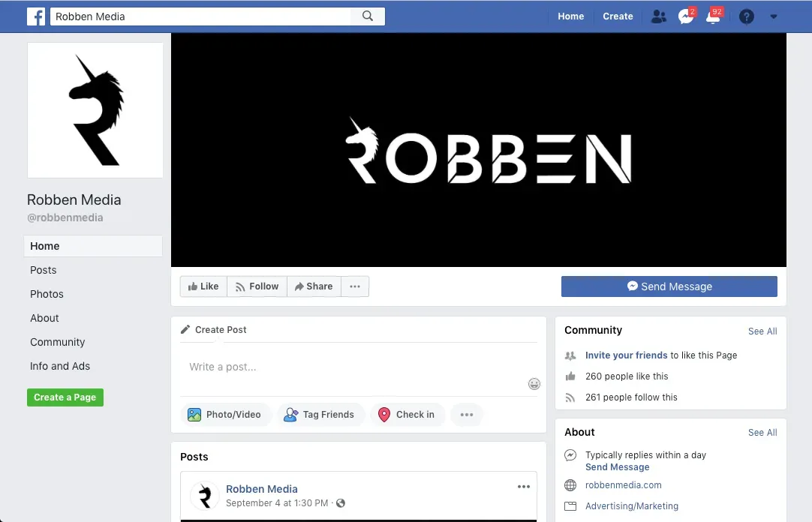Toggle Like on the Robben Media page
The height and width of the screenshot is (522, 812).
click(x=203, y=286)
